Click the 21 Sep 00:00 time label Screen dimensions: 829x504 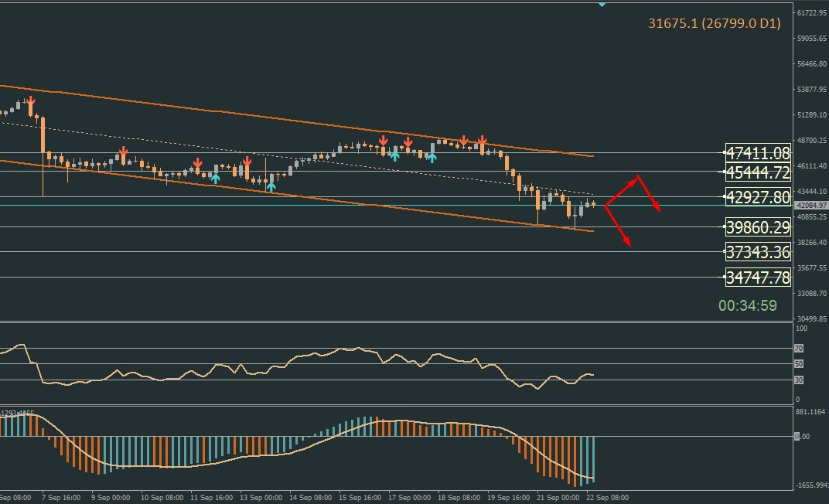pyautogui.click(x=558, y=497)
